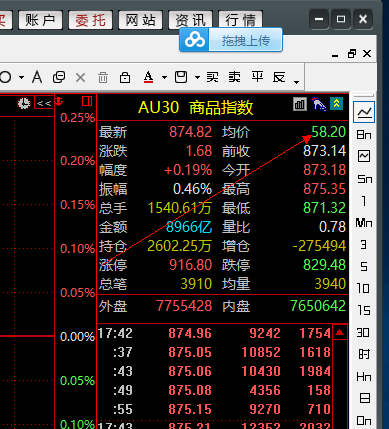Click the save layout disk icon

click(181, 77)
